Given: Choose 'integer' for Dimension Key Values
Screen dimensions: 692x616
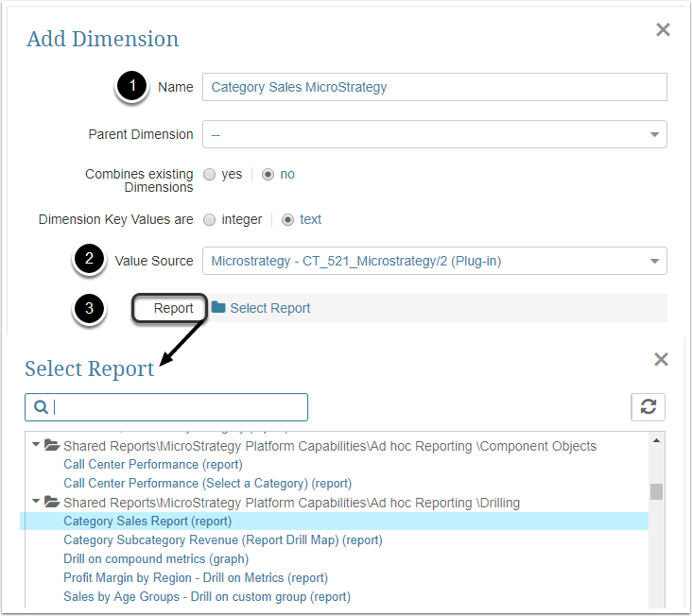Looking at the screenshot, I should click(209, 219).
